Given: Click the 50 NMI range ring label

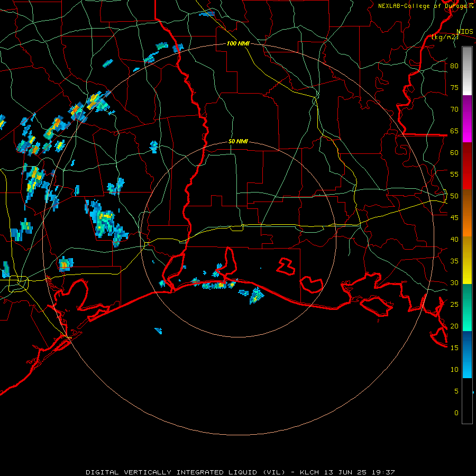Looking at the screenshot, I should (238, 141).
